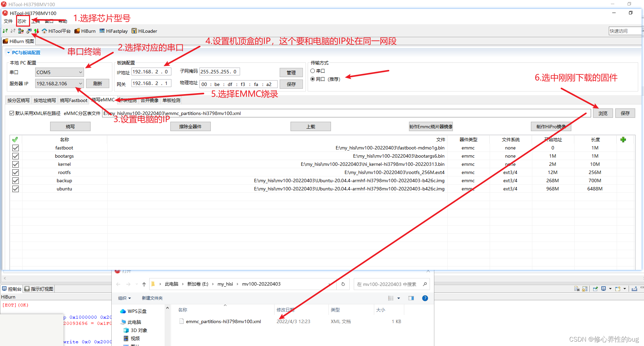The image size is (644, 346).
Task: Open the recent locations dropdown in the dialog
Action: pos(137,284)
